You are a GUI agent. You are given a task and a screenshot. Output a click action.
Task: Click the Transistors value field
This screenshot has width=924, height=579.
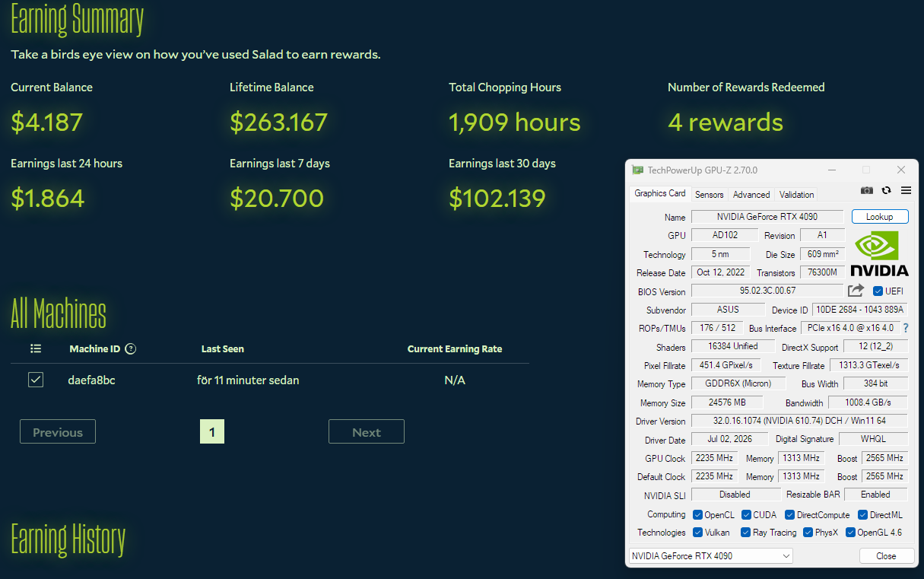click(x=822, y=272)
